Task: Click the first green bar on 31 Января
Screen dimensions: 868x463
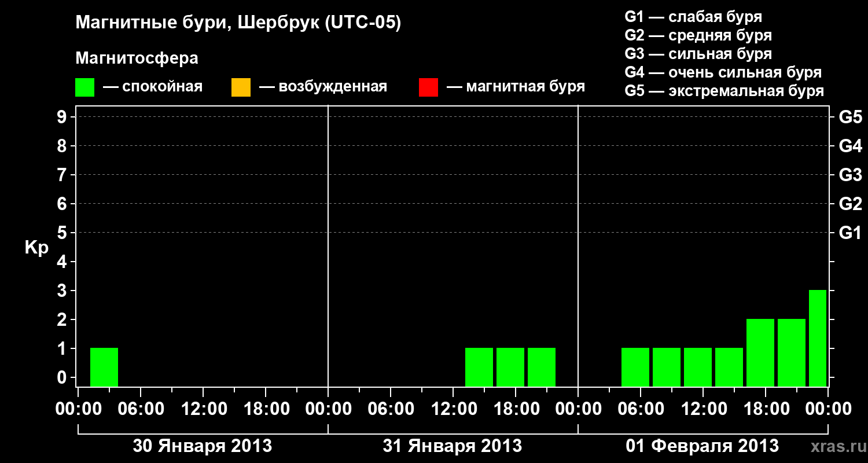Action: [479, 367]
